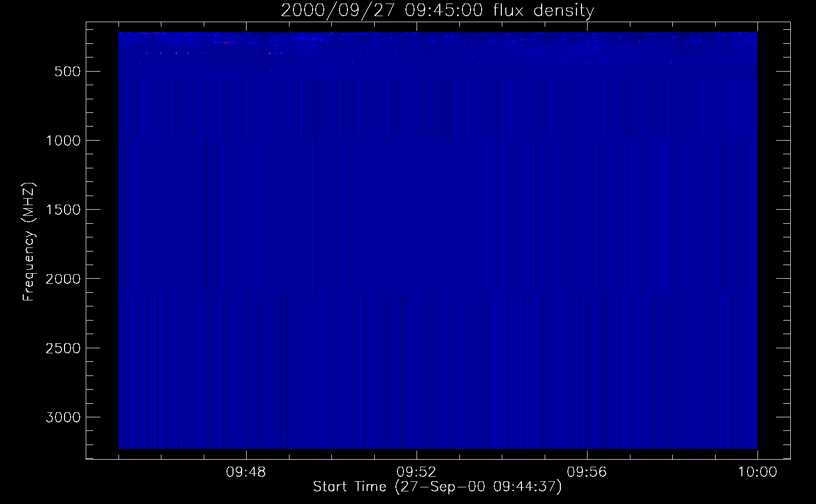Click the 2000 frequency tick label

point(63,279)
